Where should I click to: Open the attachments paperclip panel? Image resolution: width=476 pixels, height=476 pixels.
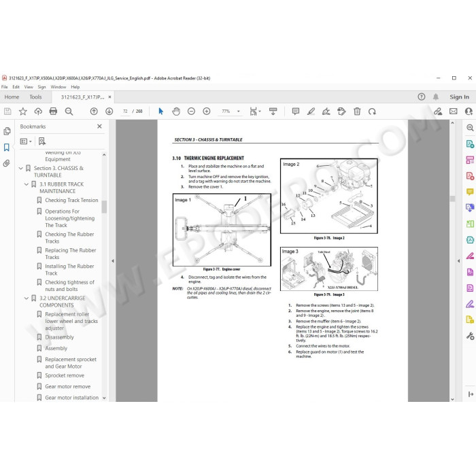7,163
